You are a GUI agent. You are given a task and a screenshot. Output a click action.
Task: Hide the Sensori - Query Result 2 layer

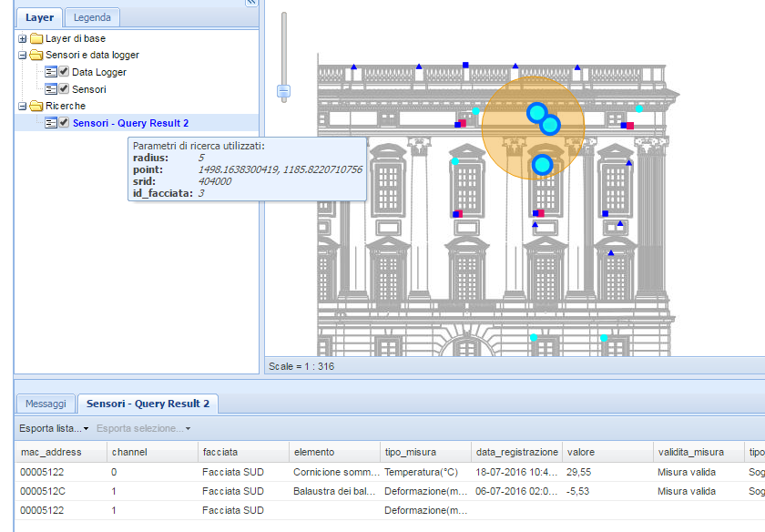coord(64,123)
